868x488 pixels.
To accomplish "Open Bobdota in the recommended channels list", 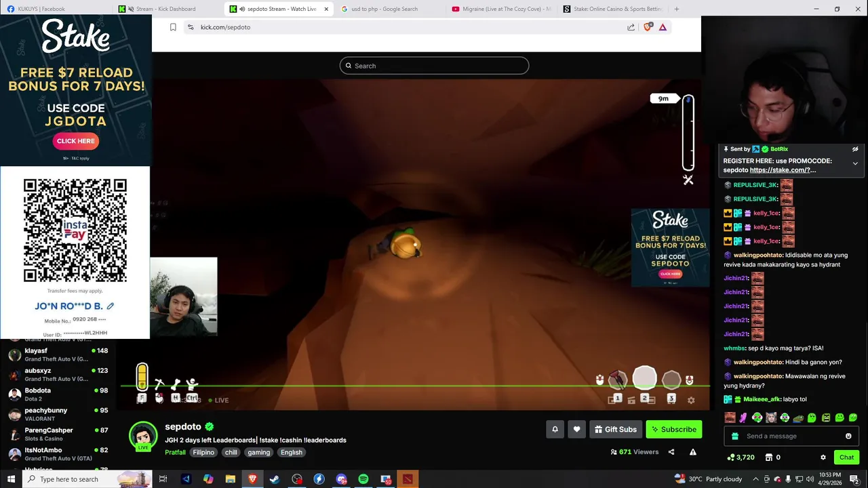I will coord(58,394).
